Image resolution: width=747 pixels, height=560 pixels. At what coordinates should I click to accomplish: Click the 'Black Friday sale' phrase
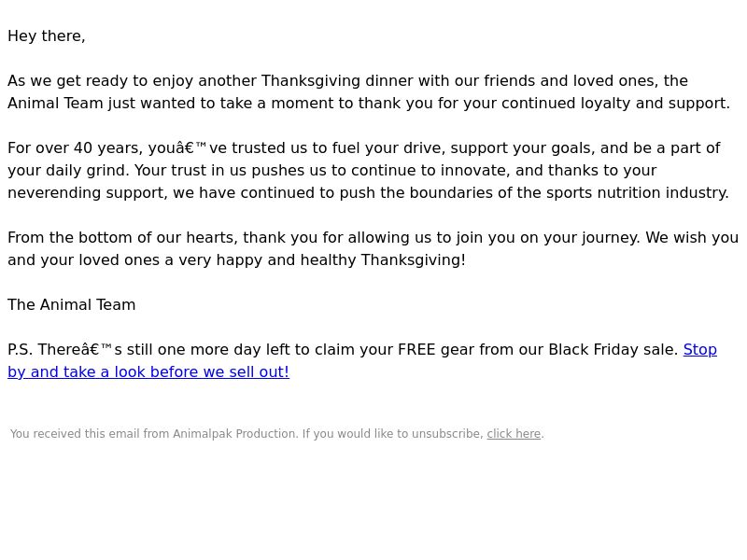[x=613, y=349]
